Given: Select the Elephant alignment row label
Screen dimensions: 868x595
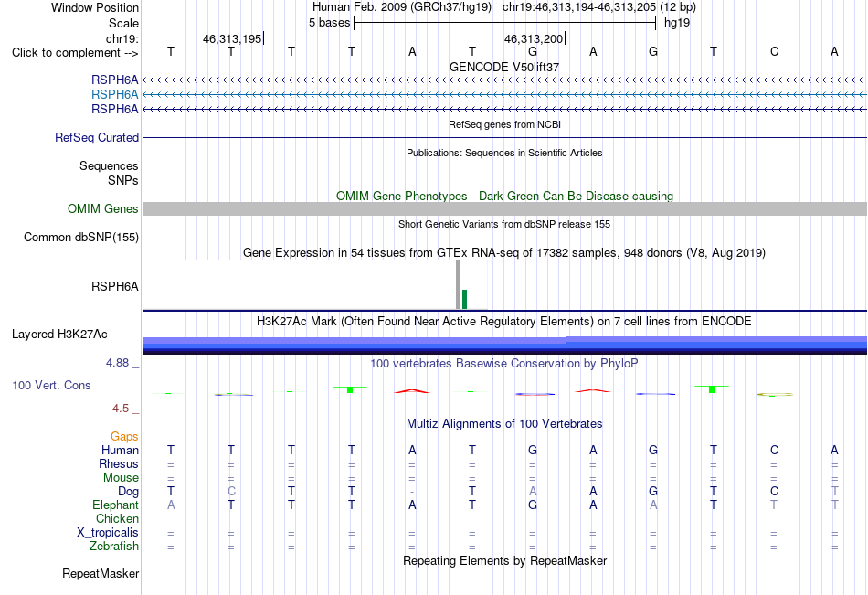Looking at the screenshot, I should pos(115,505).
